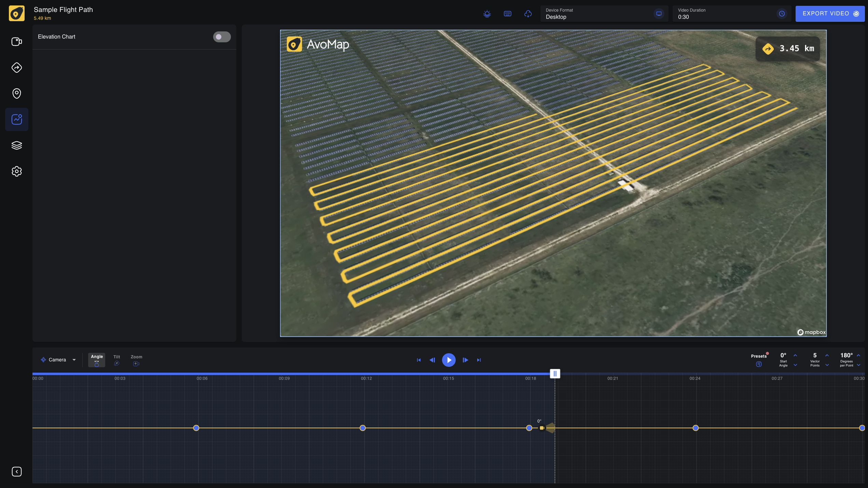The height and width of the screenshot is (488, 868).
Task: Open the layers stack sidebar icon
Action: pyautogui.click(x=16, y=145)
